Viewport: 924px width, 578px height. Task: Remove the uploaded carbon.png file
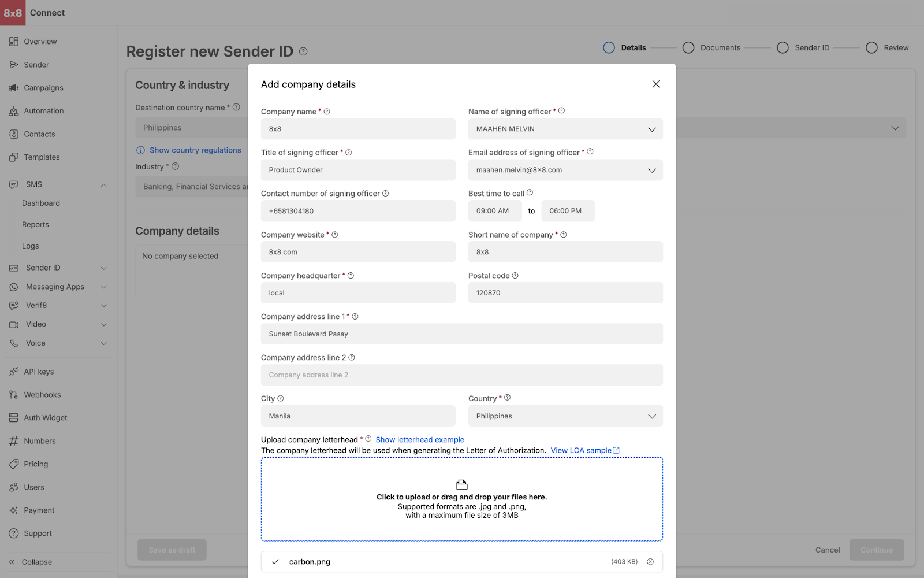650,562
